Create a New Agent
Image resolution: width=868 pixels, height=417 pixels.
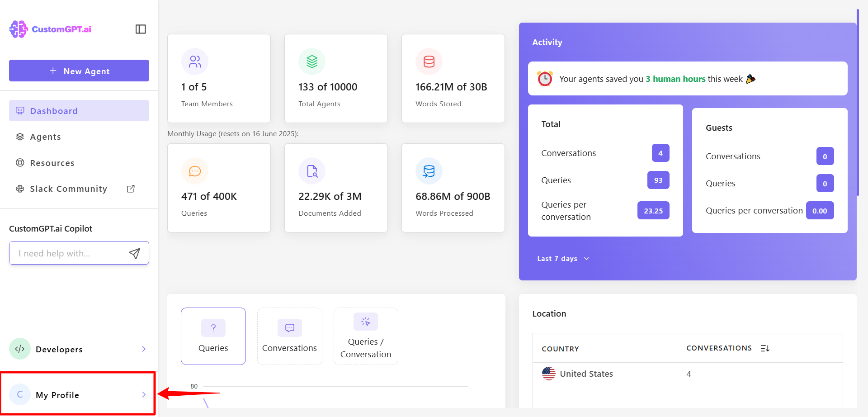click(x=79, y=71)
